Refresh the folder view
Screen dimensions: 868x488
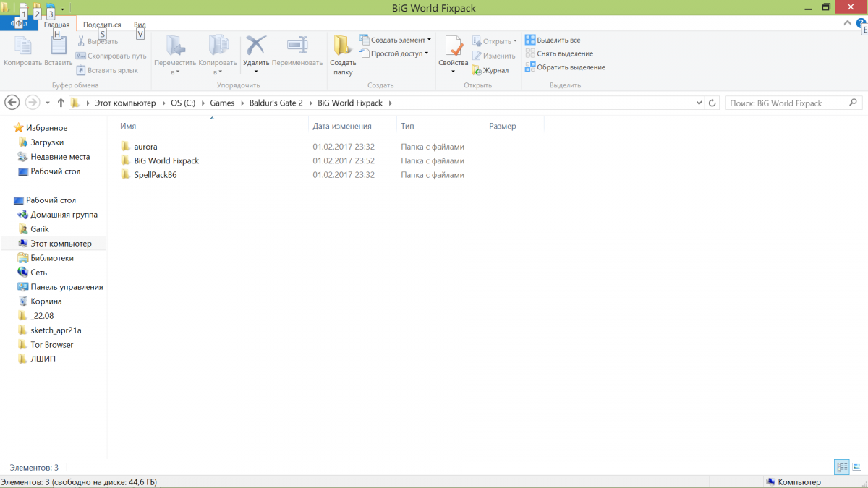pos(712,103)
